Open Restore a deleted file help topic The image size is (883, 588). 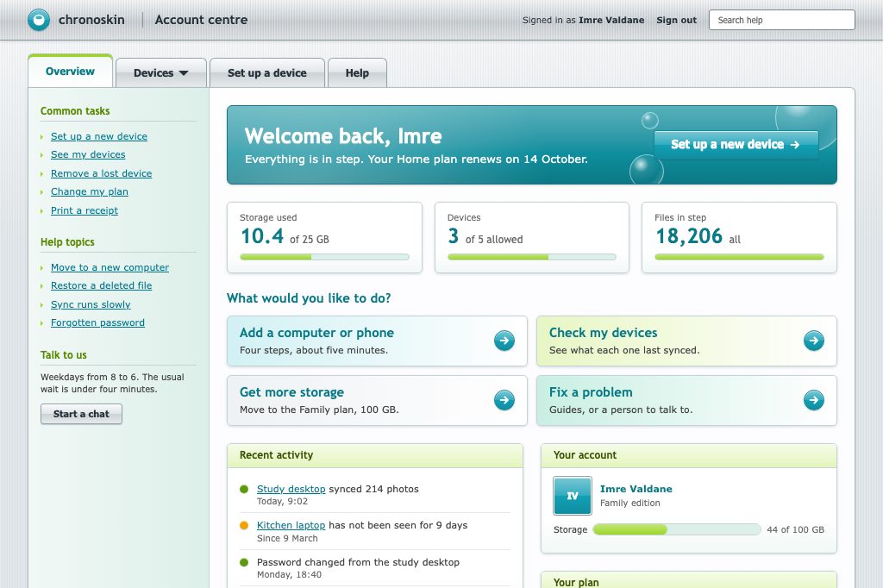[x=102, y=285]
